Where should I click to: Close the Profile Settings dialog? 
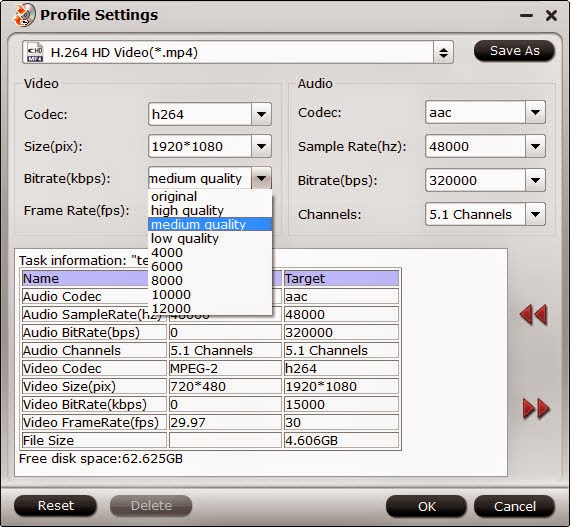pos(551,15)
